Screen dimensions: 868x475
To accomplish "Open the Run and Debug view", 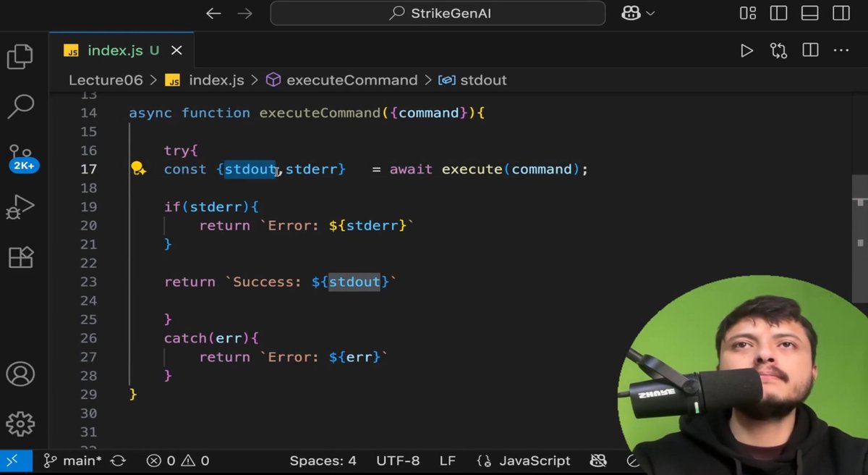I will point(20,207).
